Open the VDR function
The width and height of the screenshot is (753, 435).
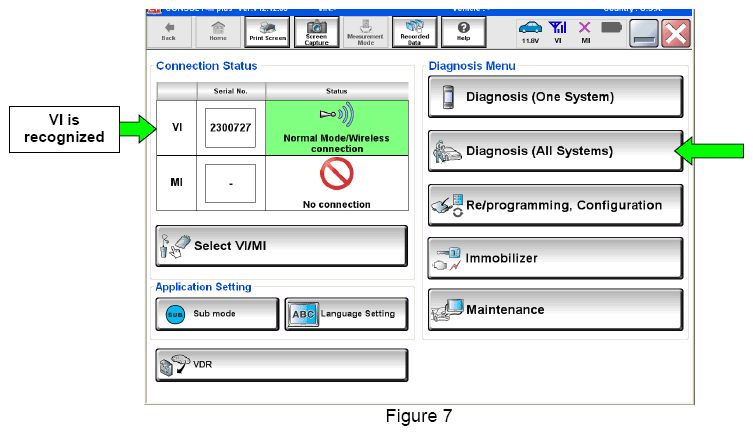pos(281,365)
